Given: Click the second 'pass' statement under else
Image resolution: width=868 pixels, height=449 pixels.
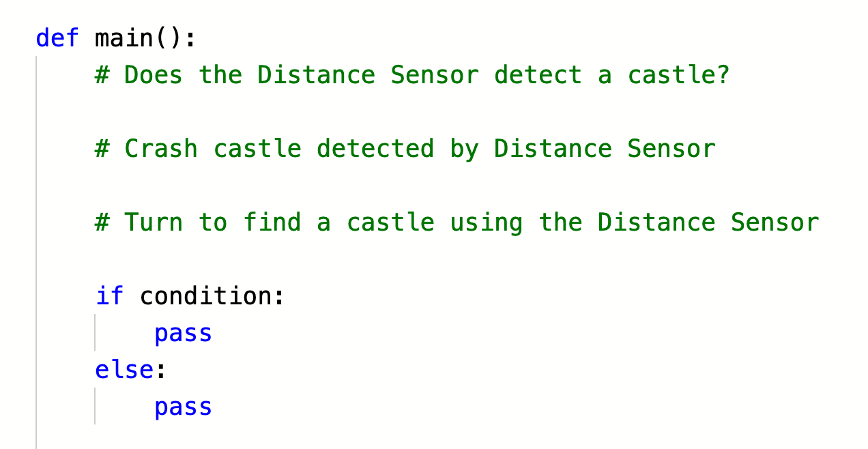Looking at the screenshot, I should [x=183, y=407].
